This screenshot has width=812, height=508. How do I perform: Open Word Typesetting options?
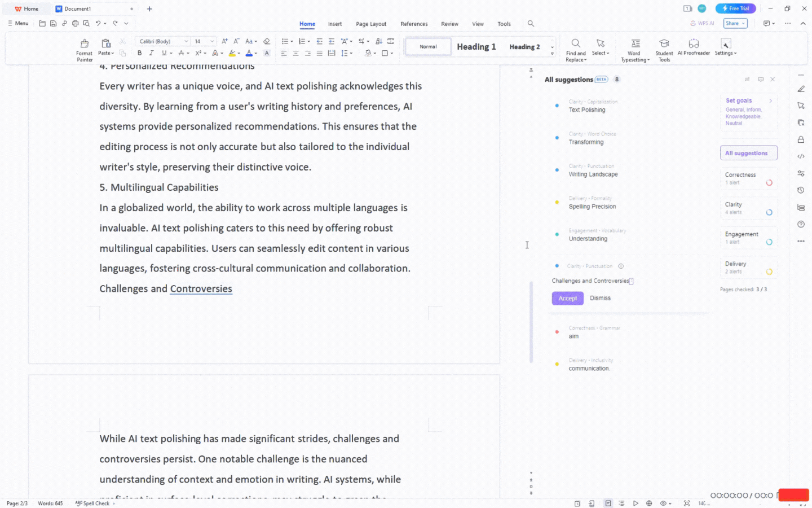(x=635, y=50)
